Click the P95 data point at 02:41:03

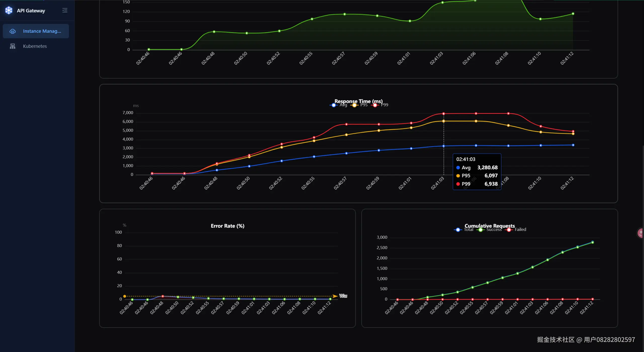pyautogui.click(x=444, y=121)
